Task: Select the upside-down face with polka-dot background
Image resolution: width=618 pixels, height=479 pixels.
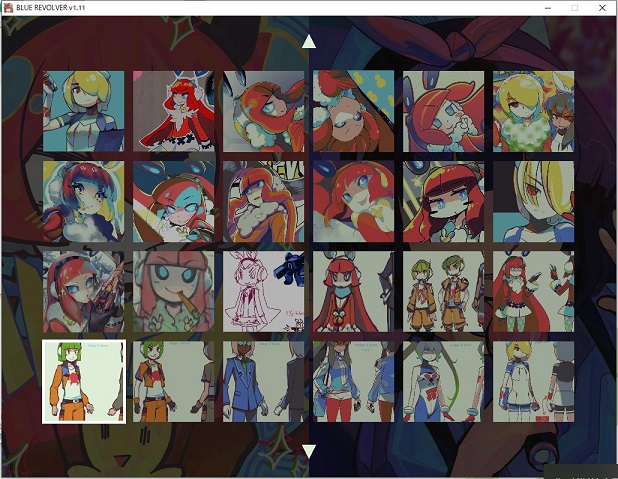Action: pyautogui.click(x=354, y=111)
